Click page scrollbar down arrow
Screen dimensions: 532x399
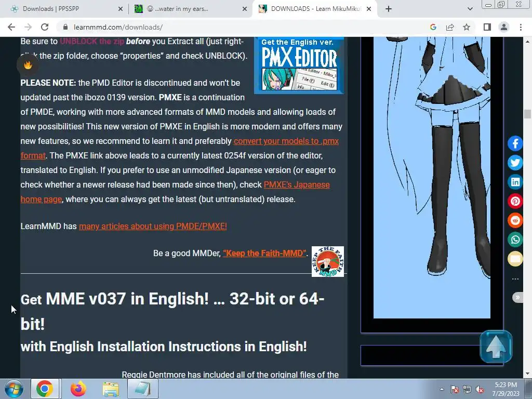[528, 374]
